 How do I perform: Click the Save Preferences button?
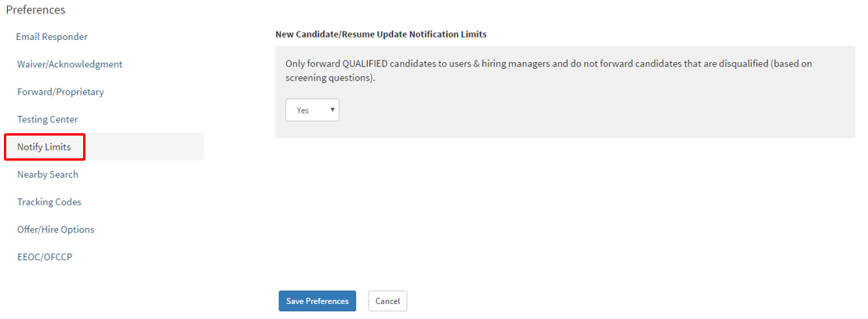pyautogui.click(x=318, y=301)
